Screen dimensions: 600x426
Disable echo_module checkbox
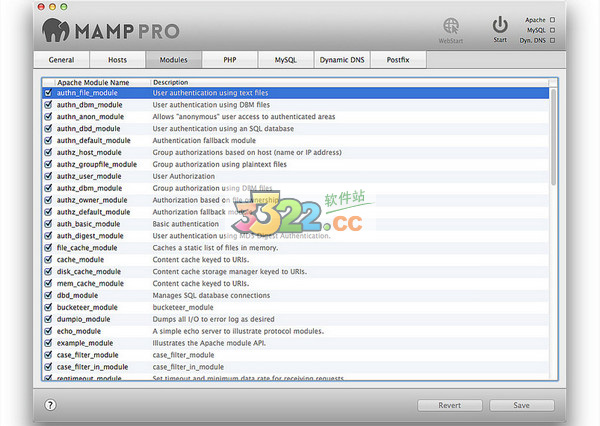[48, 331]
